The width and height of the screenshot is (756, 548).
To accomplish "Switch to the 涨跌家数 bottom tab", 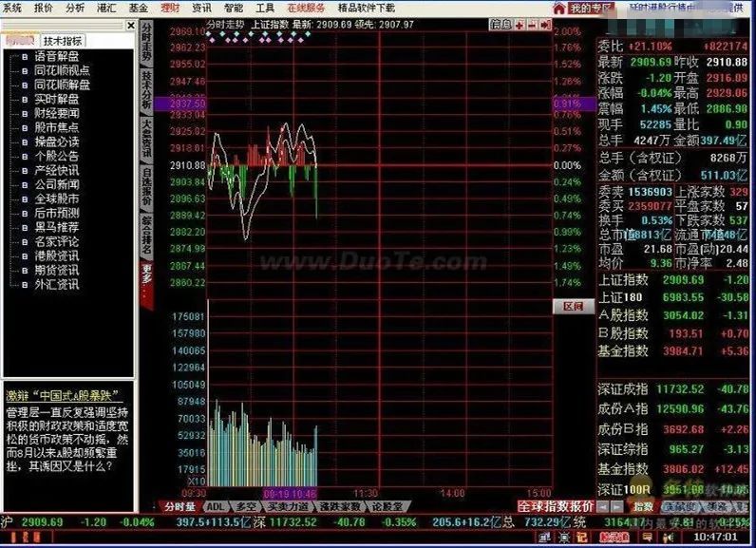I will 340,506.
